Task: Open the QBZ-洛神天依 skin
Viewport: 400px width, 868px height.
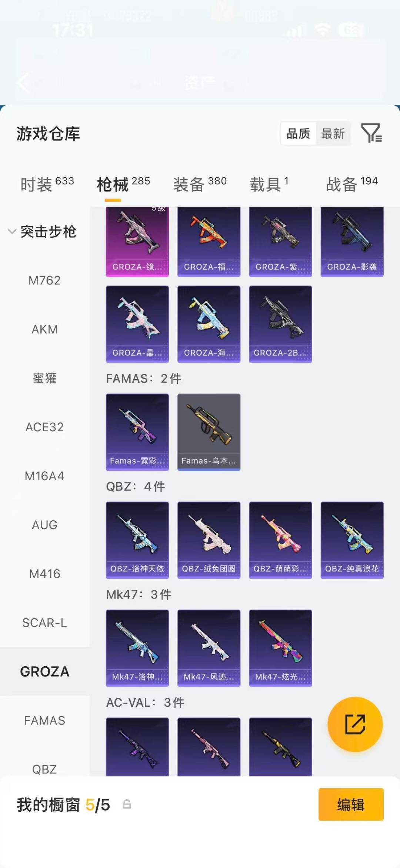Action: [x=137, y=540]
